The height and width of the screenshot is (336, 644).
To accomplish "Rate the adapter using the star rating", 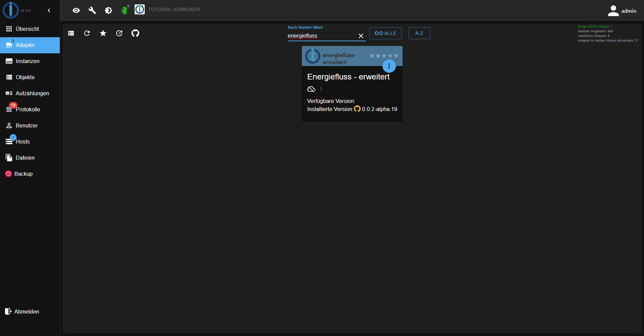I will [x=384, y=56].
